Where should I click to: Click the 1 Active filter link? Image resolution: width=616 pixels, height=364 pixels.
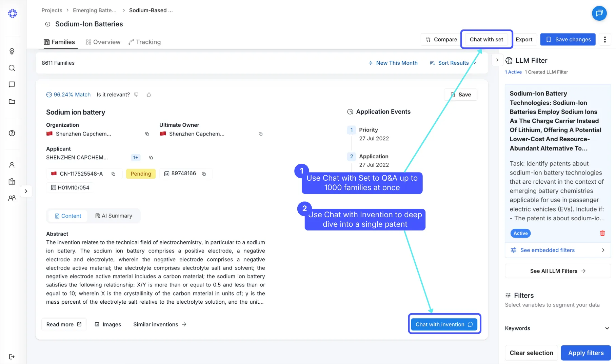click(x=513, y=72)
